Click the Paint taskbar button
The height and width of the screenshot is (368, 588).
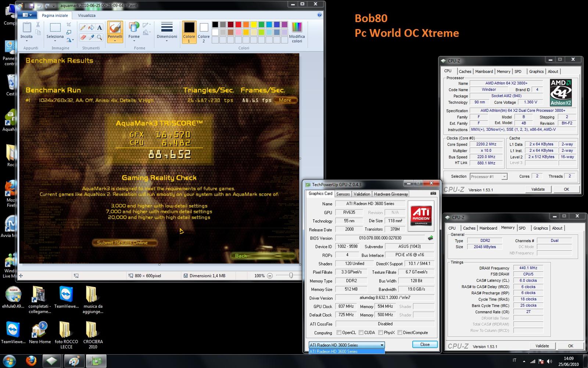[x=74, y=361]
